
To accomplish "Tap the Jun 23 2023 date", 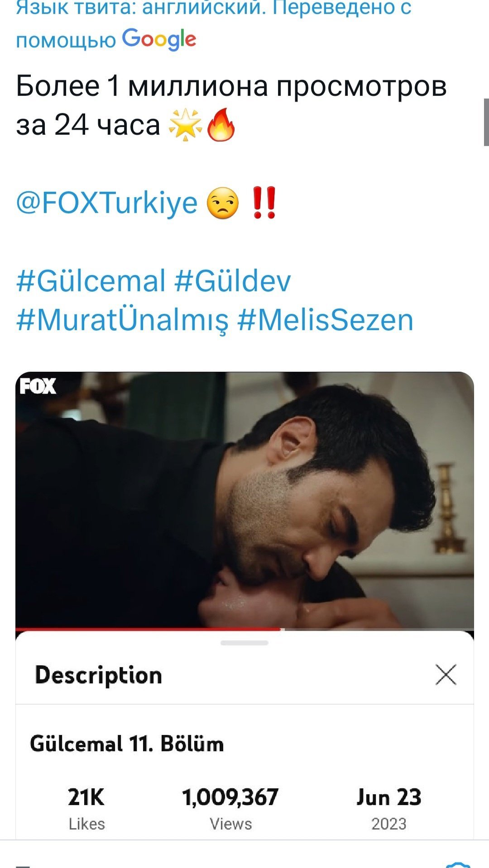I will point(389,809).
